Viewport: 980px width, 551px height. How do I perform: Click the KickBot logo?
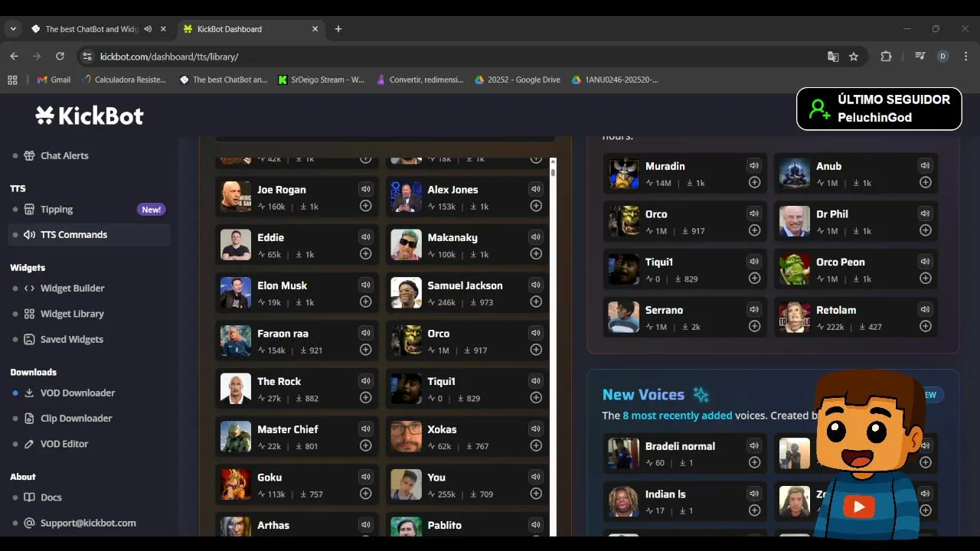(x=90, y=116)
